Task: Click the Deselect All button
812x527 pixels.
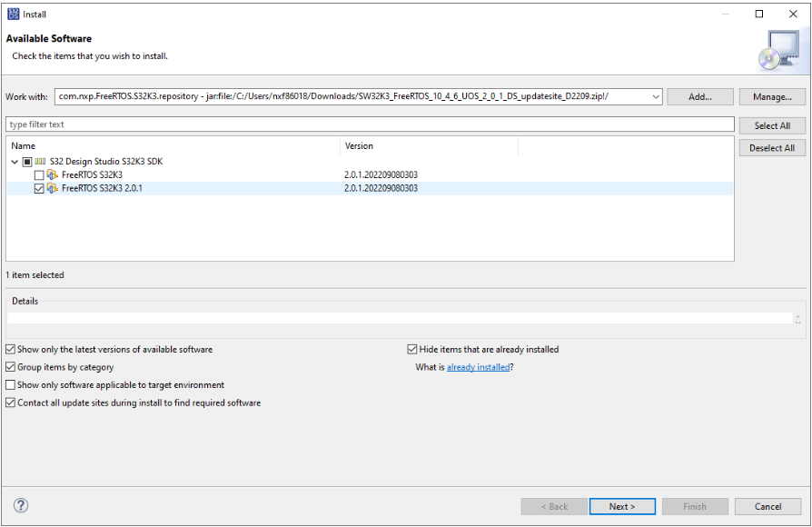Action: point(772,148)
